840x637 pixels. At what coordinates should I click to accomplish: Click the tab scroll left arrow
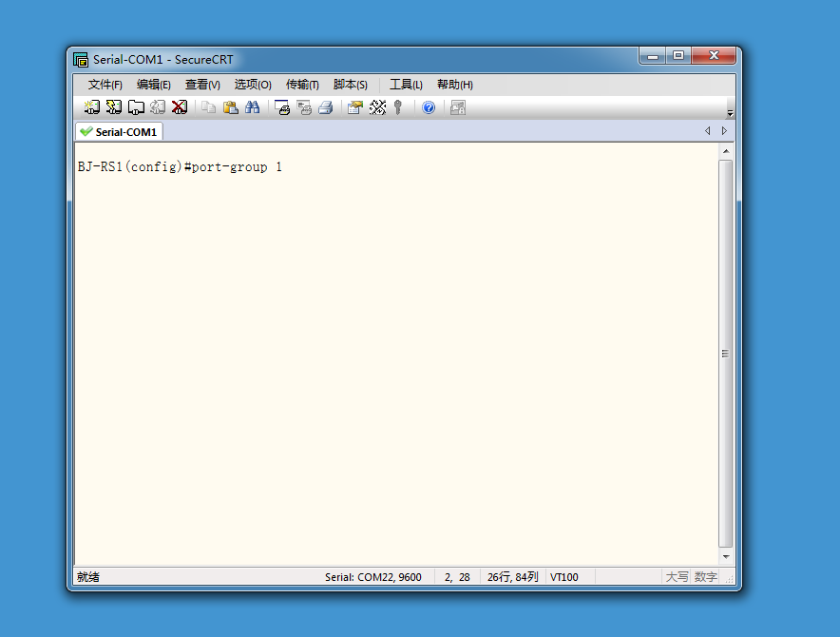[708, 131]
